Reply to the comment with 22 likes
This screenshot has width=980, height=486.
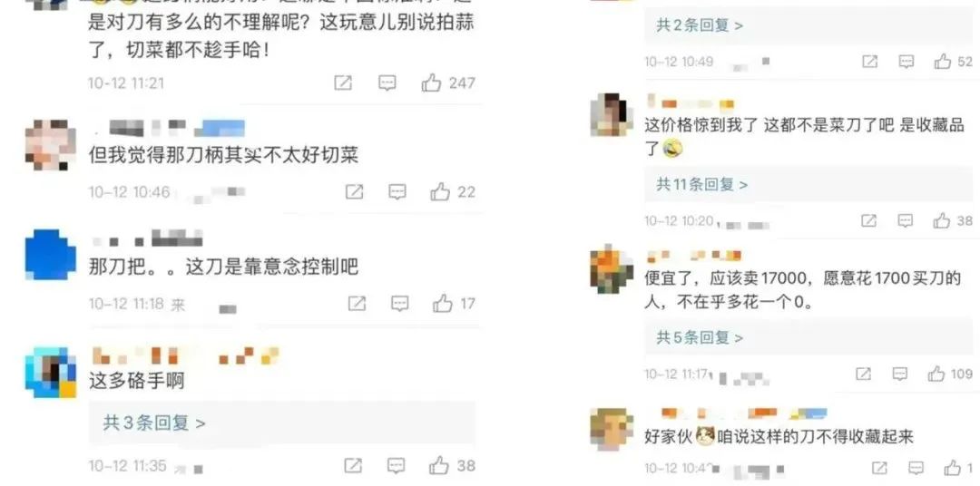point(397,192)
